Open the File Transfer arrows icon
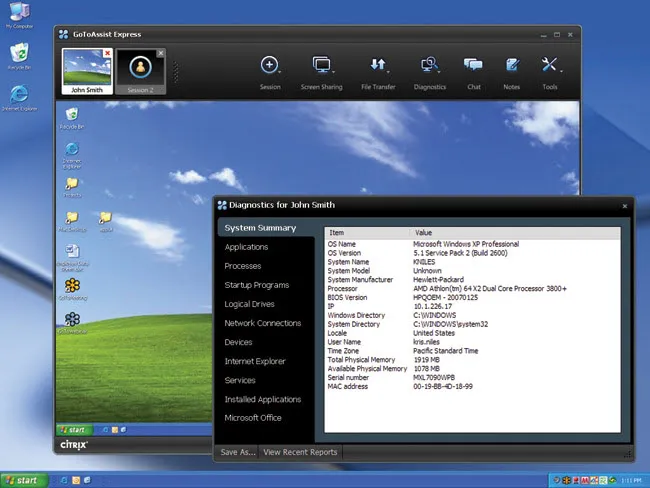The height and width of the screenshot is (488, 650). [x=378, y=64]
